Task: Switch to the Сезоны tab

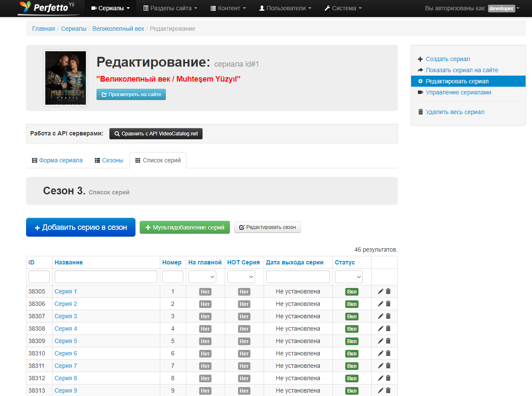Action: tap(109, 160)
